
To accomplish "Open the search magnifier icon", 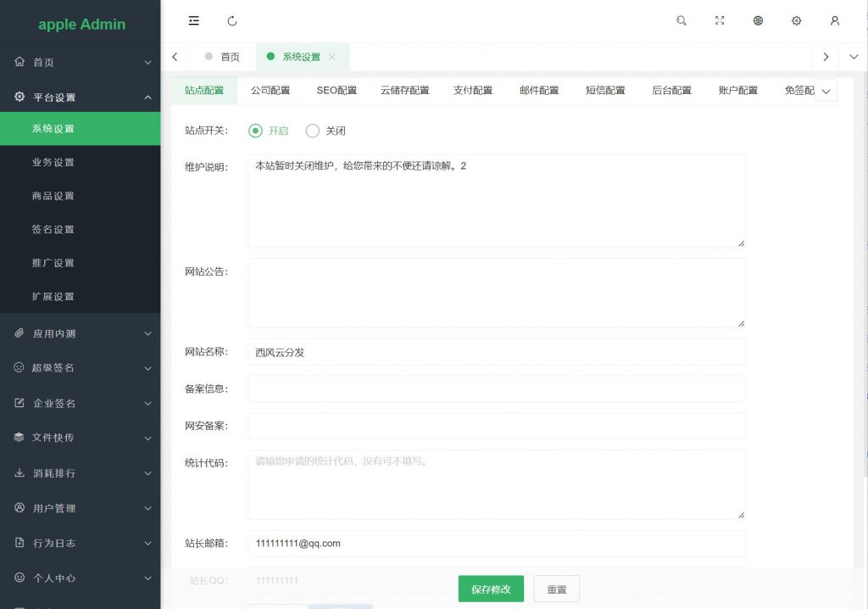I will point(682,20).
